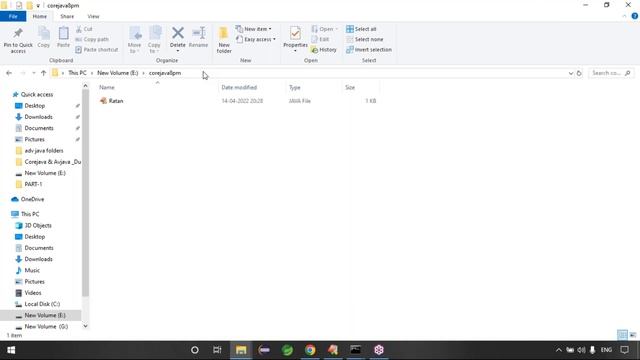This screenshot has height=360, width=640.
Task: Open Local Disk (C:) in sidebar
Action: tap(42, 304)
